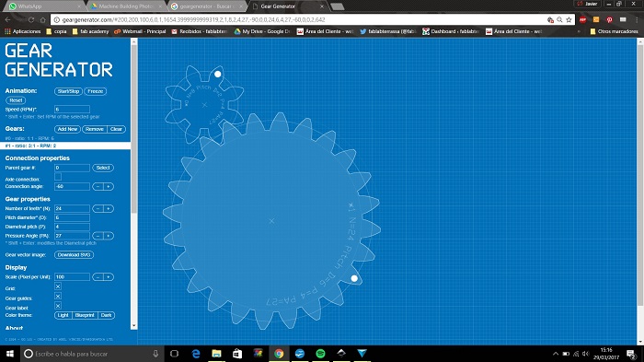Decrease the display Scale with minus
The height and width of the screenshot is (362, 644).
pyautogui.click(x=98, y=277)
